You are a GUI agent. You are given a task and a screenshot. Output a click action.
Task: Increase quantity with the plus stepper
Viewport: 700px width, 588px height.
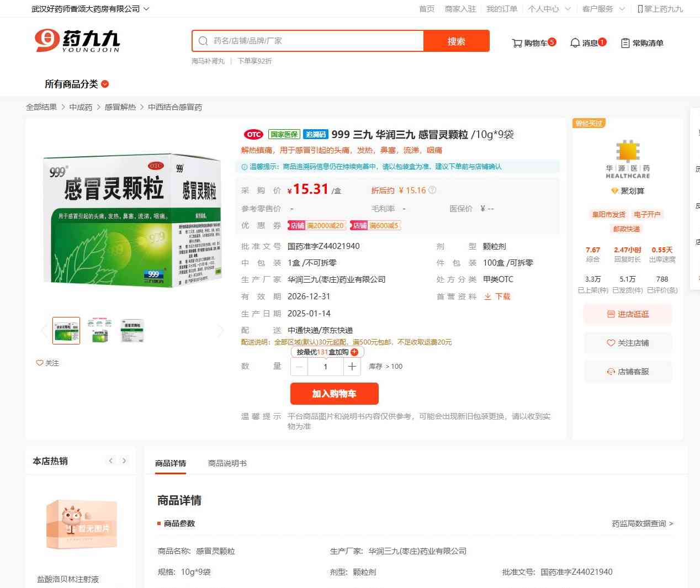click(352, 367)
